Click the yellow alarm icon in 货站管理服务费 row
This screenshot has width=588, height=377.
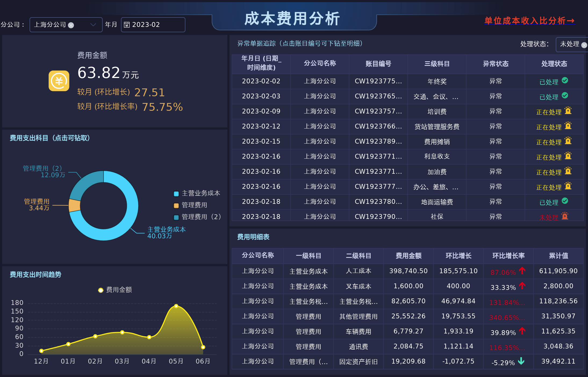pos(568,126)
